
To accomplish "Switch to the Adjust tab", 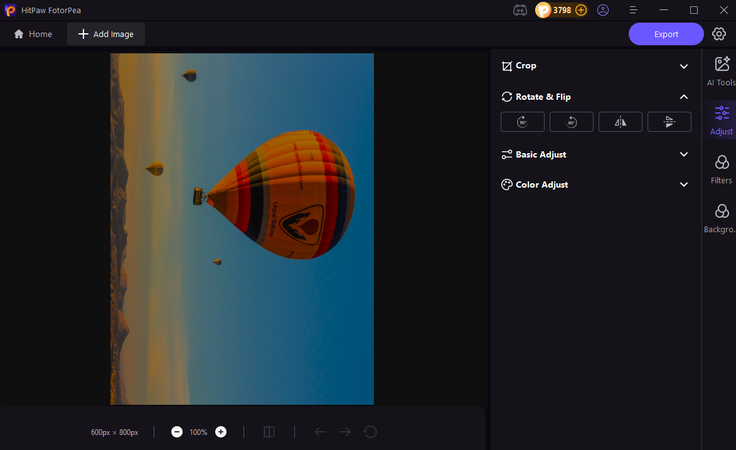I will (721, 120).
